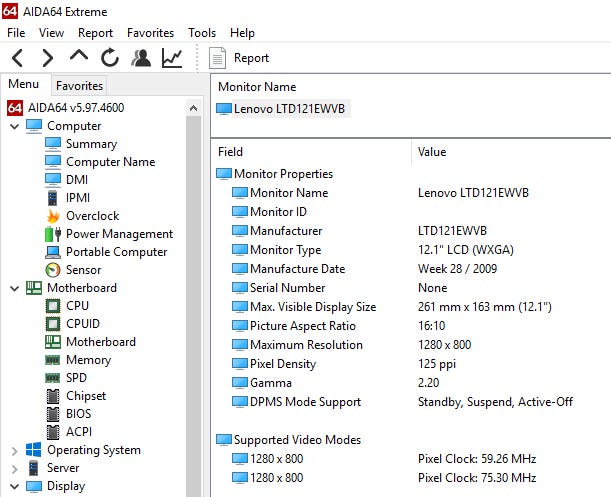
Task: Collapse the Computer tree node
Action: pos(14,127)
